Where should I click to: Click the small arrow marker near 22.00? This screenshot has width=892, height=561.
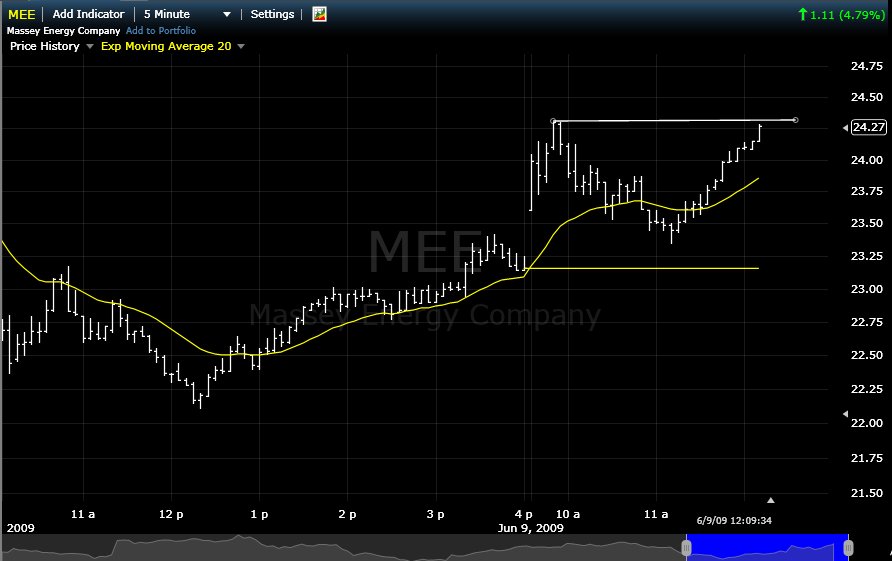(x=845, y=414)
